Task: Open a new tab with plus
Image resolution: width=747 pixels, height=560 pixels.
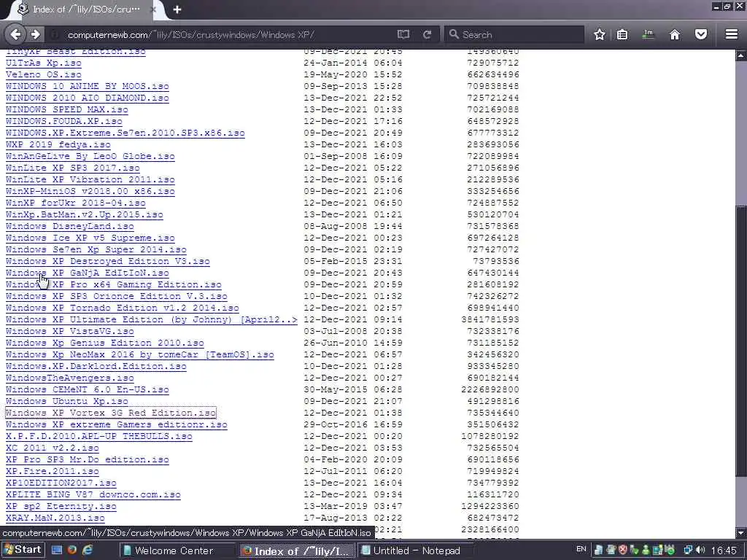Action: point(177,9)
